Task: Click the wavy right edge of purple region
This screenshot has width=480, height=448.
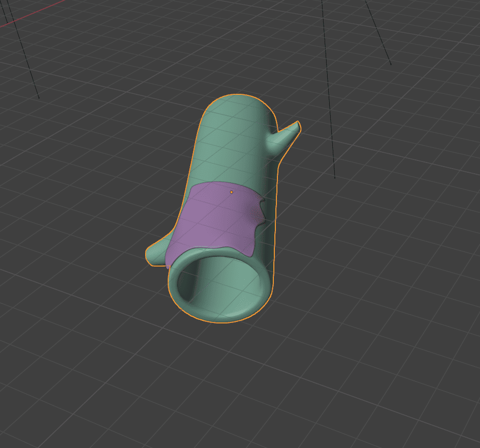Action: click(259, 215)
